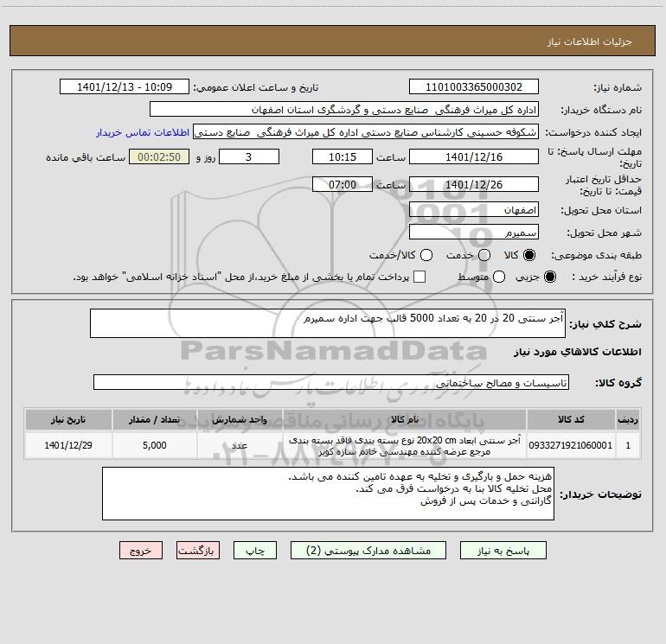This screenshot has height=644, width=666.
Task: Click the unit cell عدد
Action: pyautogui.click(x=240, y=445)
